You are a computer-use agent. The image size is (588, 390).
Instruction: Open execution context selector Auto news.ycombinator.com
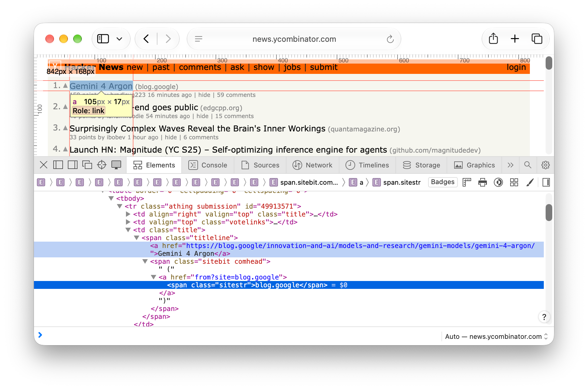coord(496,336)
